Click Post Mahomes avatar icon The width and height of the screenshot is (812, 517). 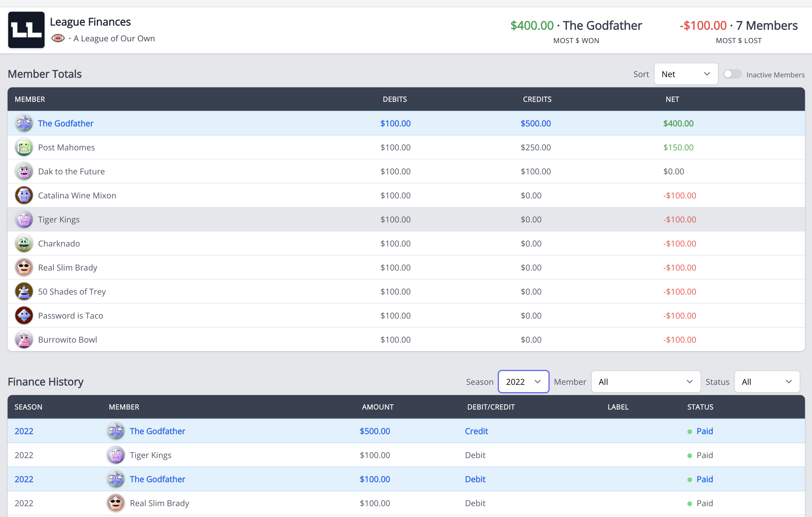coord(24,147)
